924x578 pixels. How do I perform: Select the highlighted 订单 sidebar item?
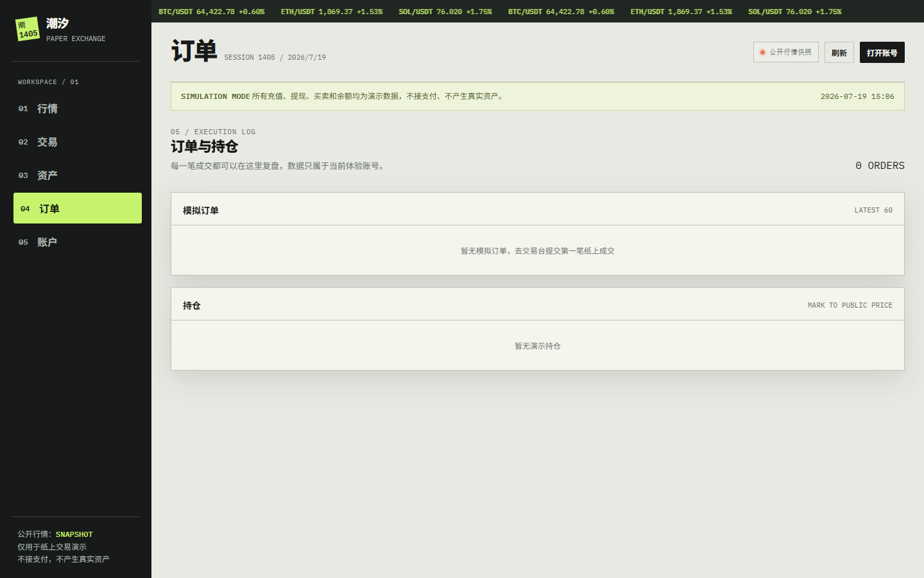coord(78,208)
